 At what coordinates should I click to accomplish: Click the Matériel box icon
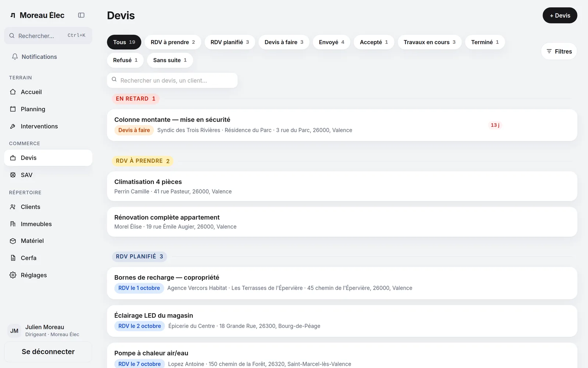13,241
